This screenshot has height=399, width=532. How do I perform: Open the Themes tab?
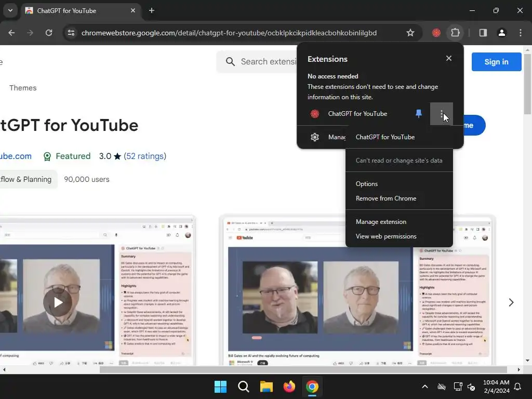[23, 88]
